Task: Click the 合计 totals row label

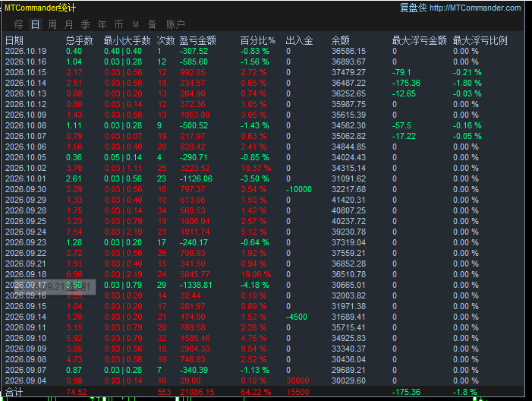Action: pos(14,392)
